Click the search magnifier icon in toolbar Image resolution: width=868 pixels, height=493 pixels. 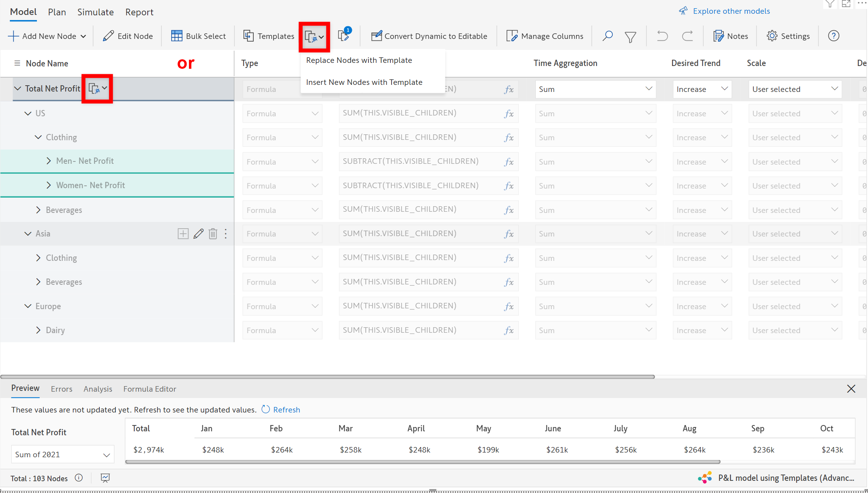[607, 36]
